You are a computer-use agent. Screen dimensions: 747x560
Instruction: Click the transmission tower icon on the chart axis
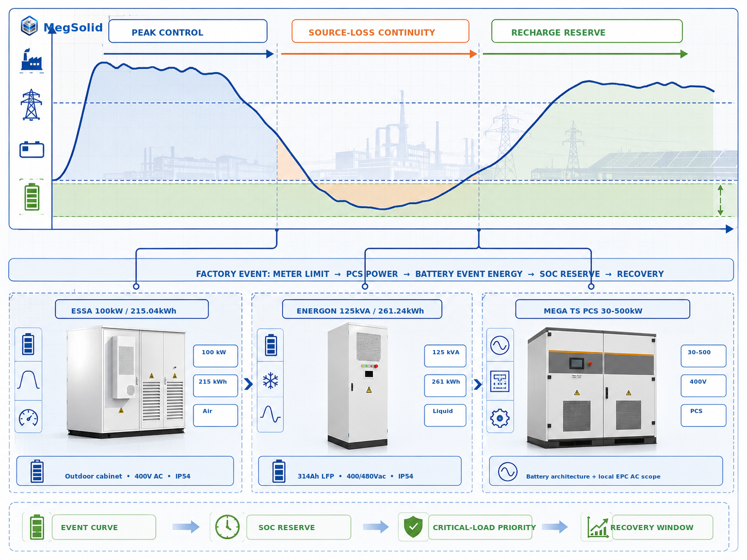pyautogui.click(x=31, y=105)
